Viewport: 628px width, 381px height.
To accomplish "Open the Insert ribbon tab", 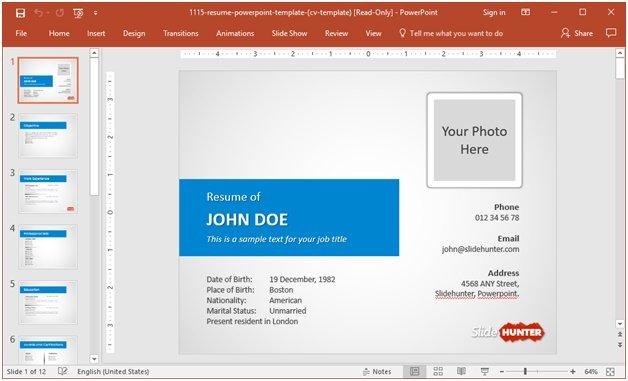I will tap(96, 33).
